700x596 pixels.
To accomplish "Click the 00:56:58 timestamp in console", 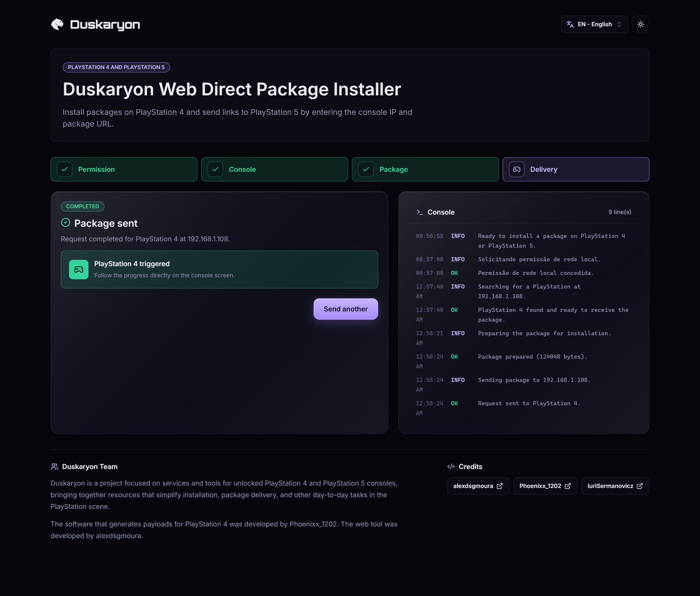I will pyautogui.click(x=429, y=236).
